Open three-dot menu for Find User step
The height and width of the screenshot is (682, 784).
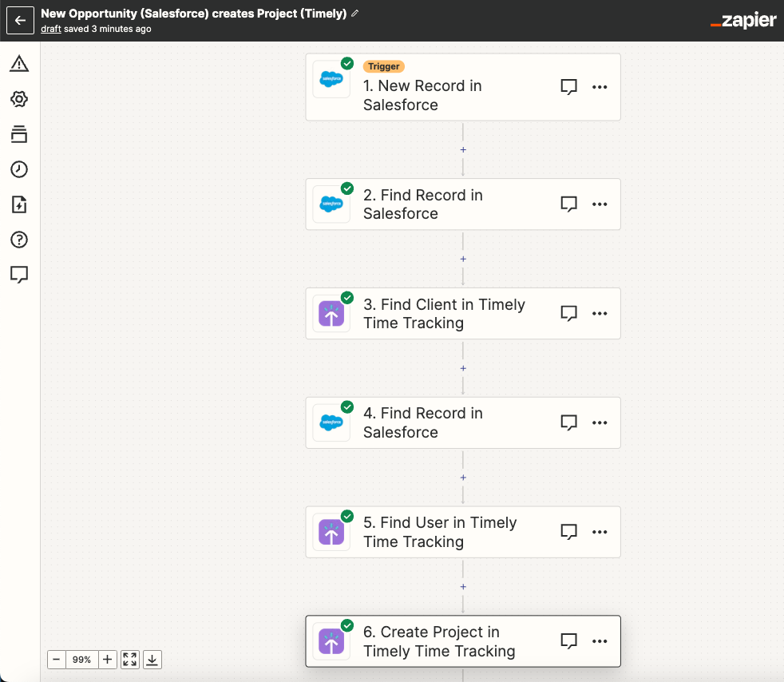[x=600, y=532]
